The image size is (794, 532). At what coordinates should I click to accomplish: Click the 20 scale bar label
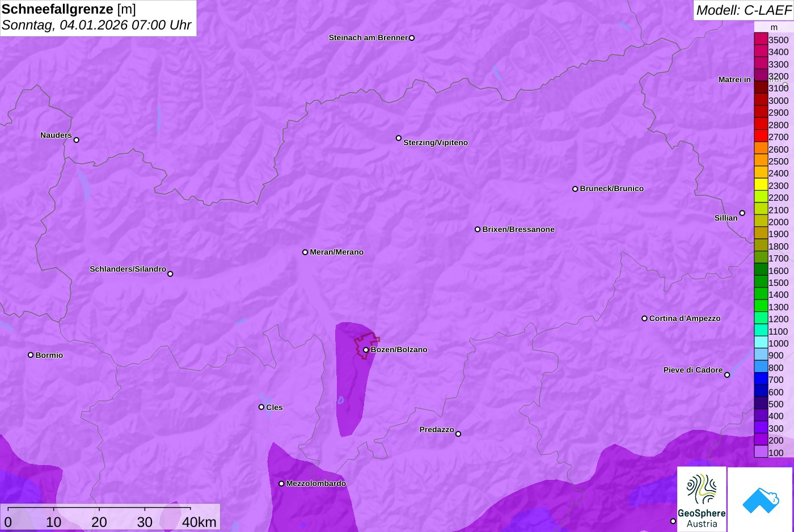[99, 522]
